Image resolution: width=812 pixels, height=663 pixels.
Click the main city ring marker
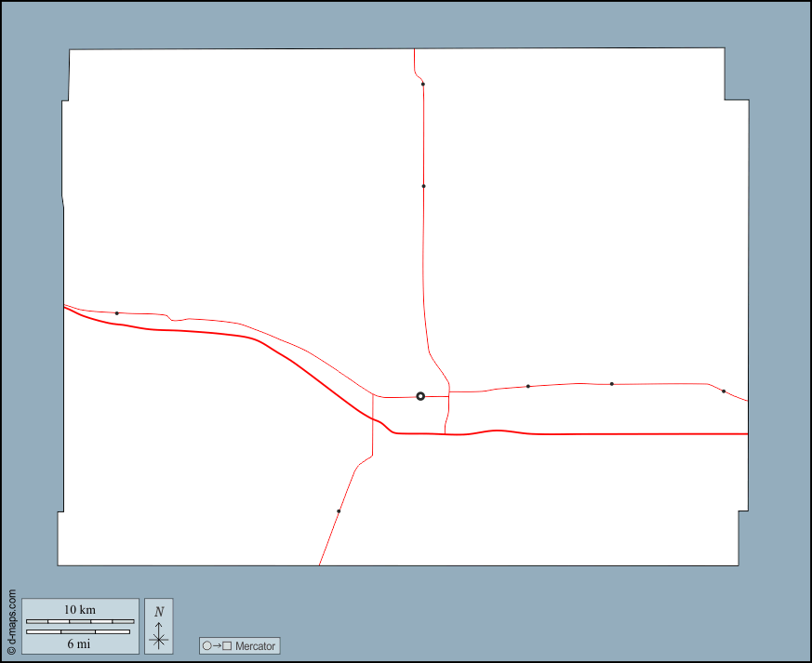click(420, 396)
